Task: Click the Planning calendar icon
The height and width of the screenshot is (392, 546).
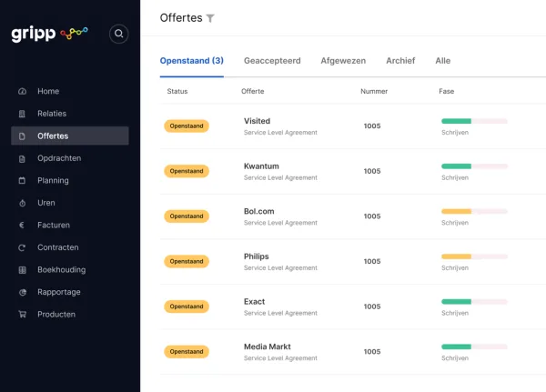Action: click(x=22, y=181)
